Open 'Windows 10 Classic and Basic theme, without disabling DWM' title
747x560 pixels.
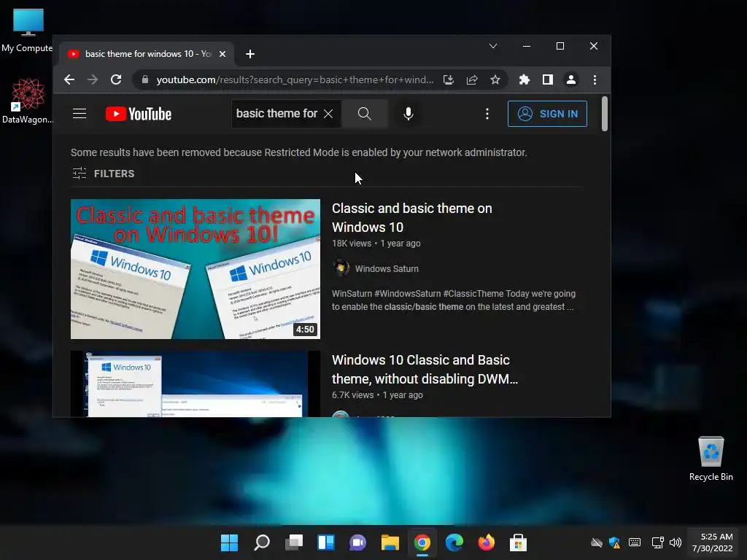(x=425, y=370)
